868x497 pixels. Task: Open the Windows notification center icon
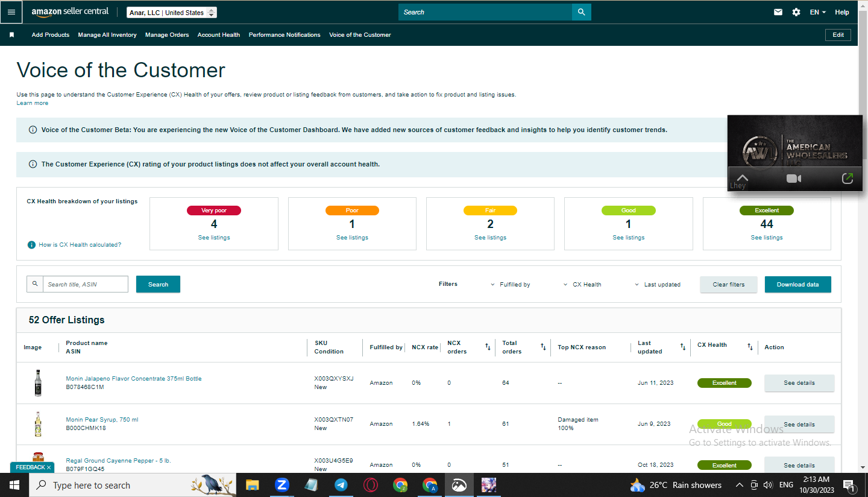849,485
